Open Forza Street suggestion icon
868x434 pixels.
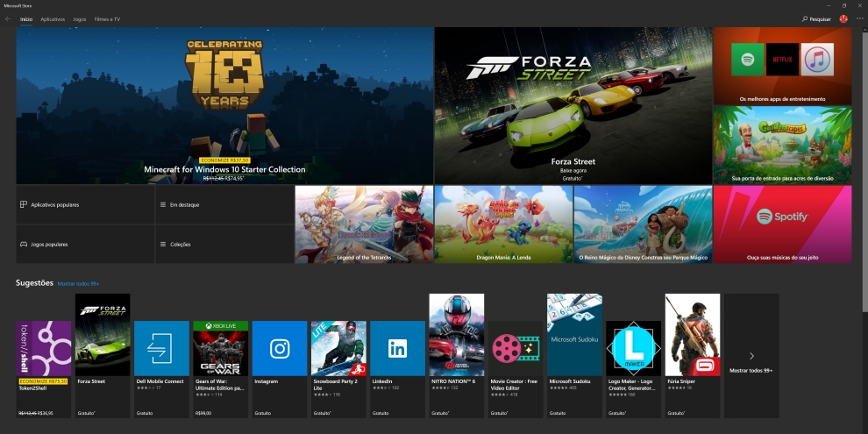tap(103, 335)
